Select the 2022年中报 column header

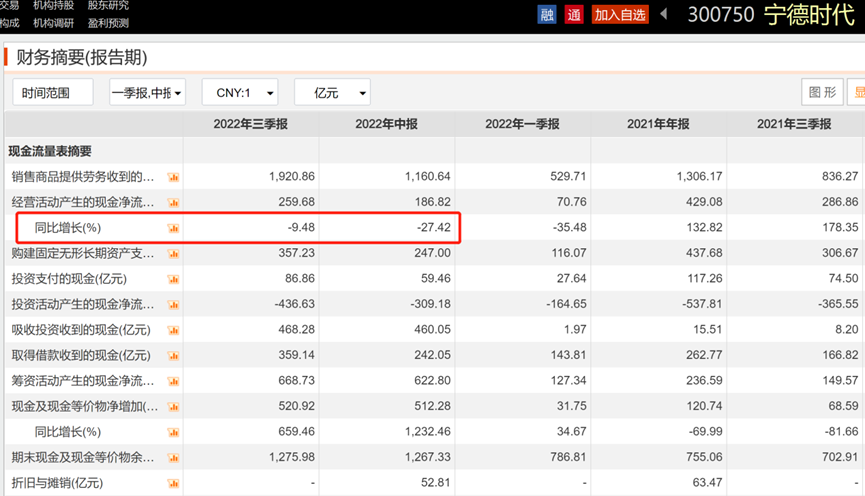386,124
